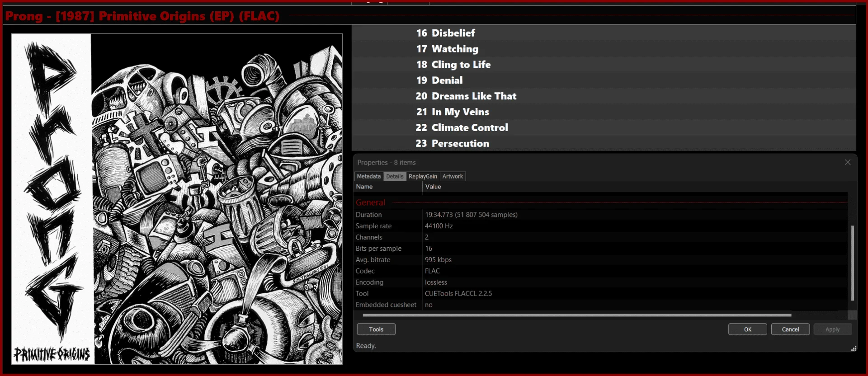Select track 20 Dreams Like That

point(604,96)
